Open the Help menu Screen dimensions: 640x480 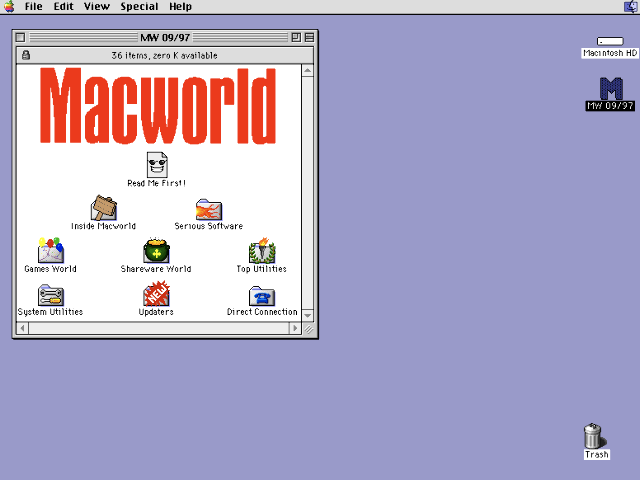pyautogui.click(x=180, y=7)
